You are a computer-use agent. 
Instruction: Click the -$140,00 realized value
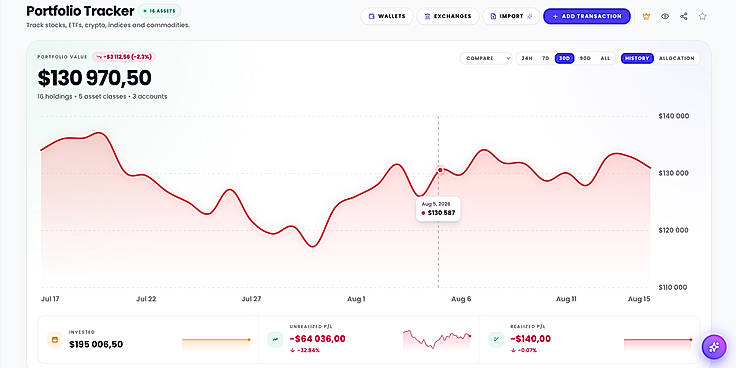click(530, 339)
